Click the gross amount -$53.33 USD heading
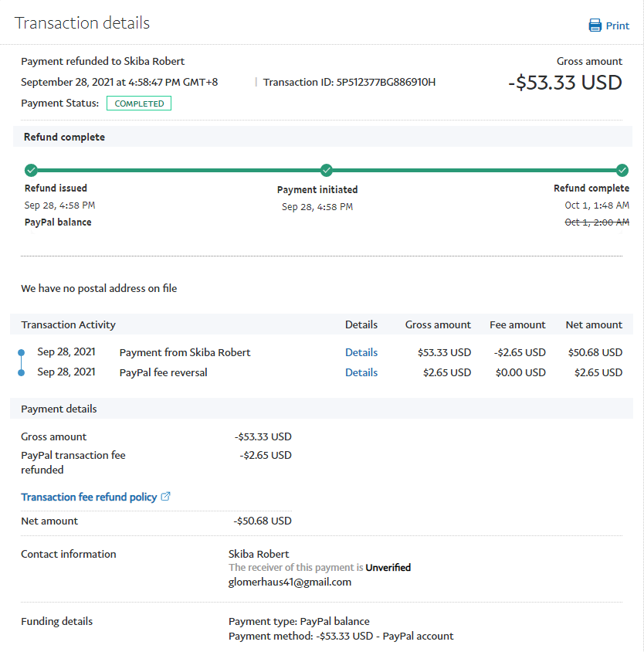This screenshot has height=652, width=644. click(x=565, y=83)
